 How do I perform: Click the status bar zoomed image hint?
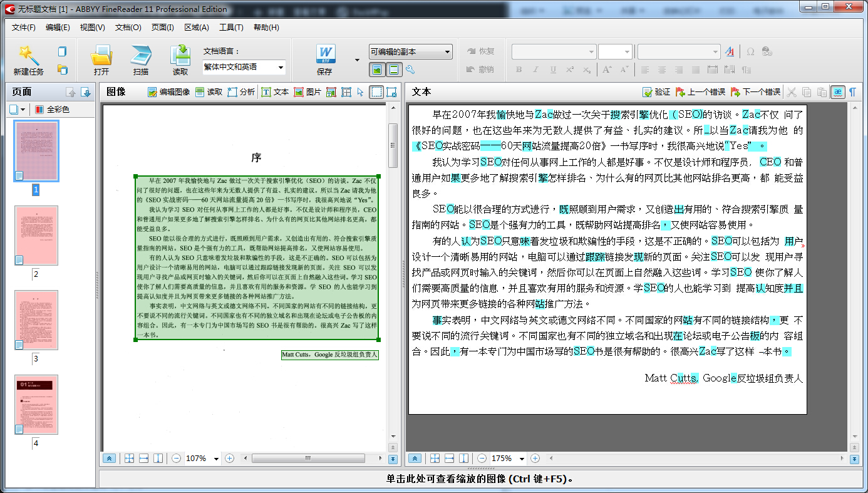pyautogui.click(x=480, y=480)
